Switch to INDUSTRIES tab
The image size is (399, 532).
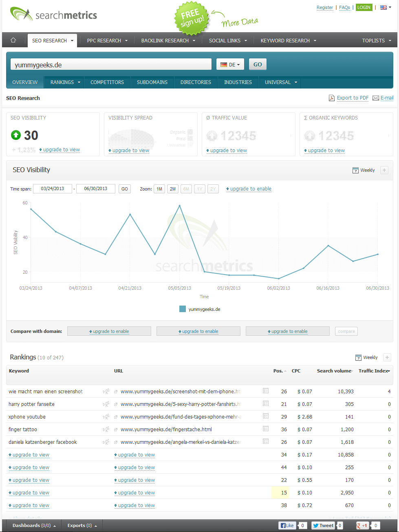(238, 82)
